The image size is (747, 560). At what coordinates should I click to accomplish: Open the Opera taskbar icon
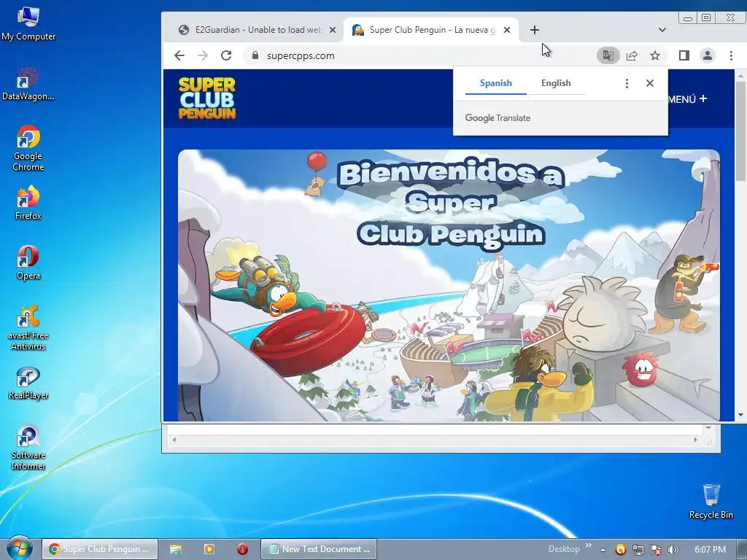242,549
